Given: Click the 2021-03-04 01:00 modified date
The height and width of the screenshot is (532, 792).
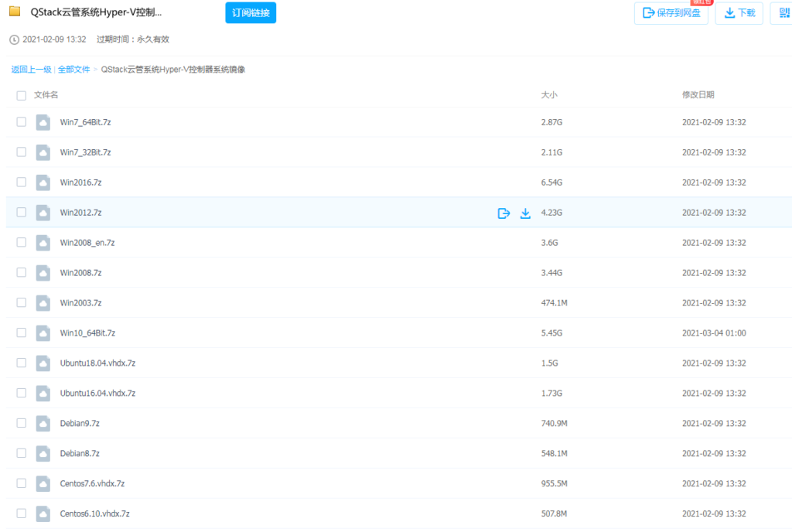Looking at the screenshot, I should coord(714,333).
